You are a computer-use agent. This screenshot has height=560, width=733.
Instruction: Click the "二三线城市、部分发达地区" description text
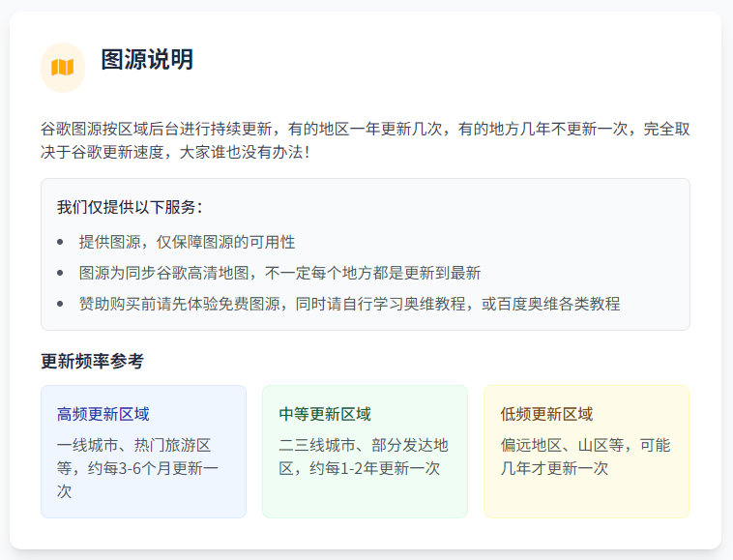click(364, 445)
